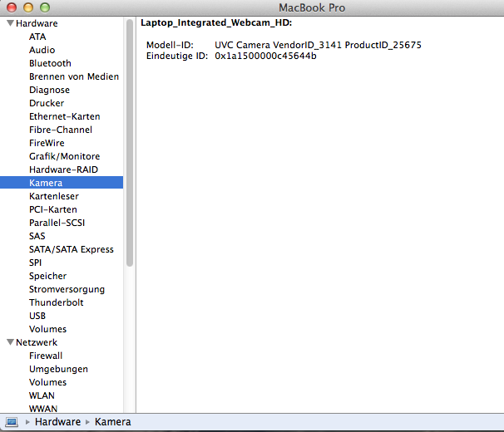
Task: Select USB in the sidebar
Action: tap(37, 316)
